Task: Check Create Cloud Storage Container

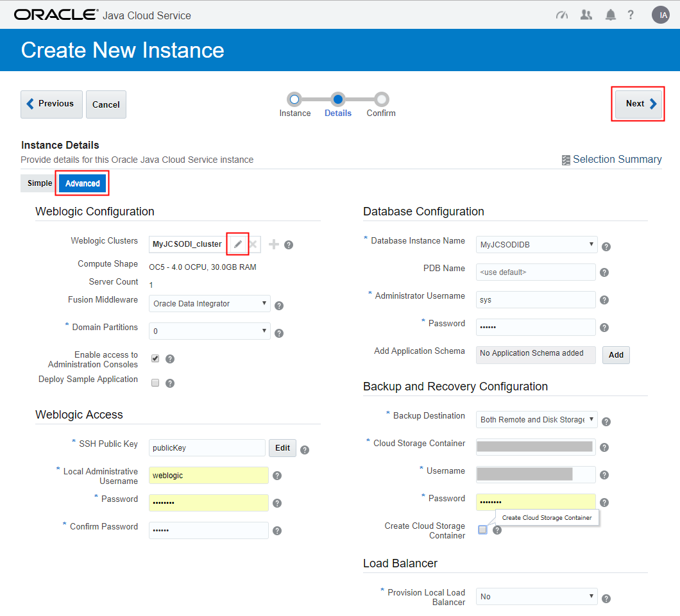Action: click(482, 529)
